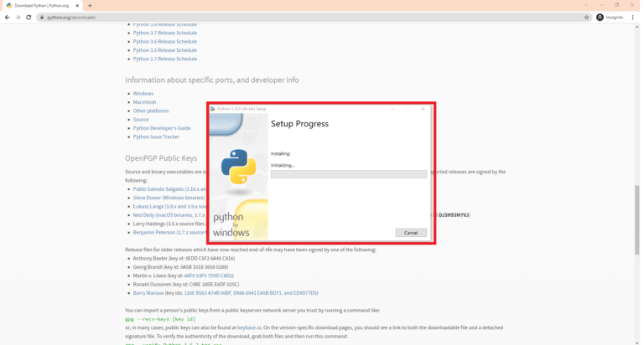Select the Download Python browser tab
The height and width of the screenshot is (345, 644).
[40, 5]
